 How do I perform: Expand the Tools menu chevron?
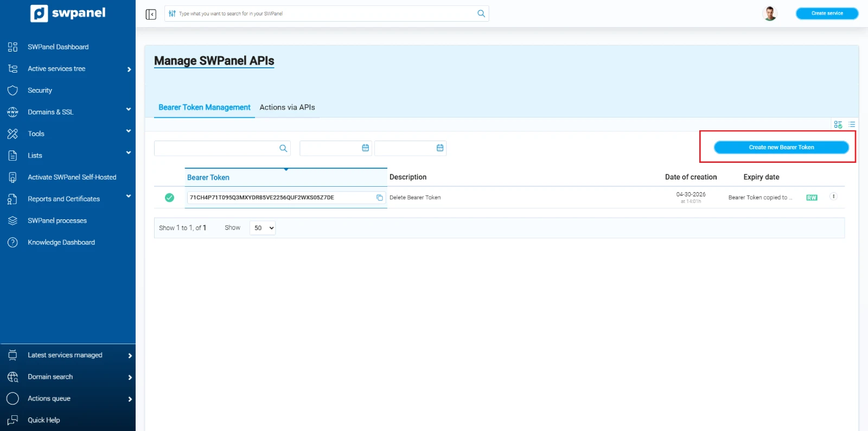tap(129, 131)
